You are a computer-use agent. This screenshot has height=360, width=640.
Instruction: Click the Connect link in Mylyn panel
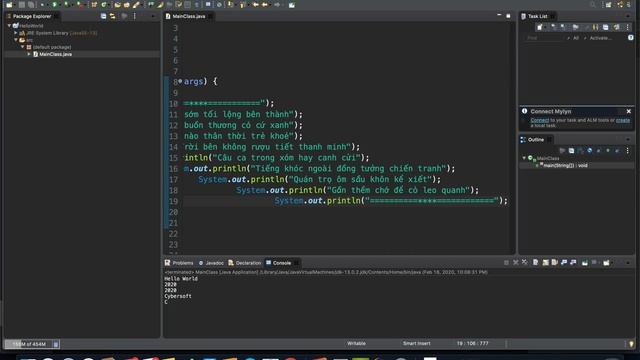point(540,120)
